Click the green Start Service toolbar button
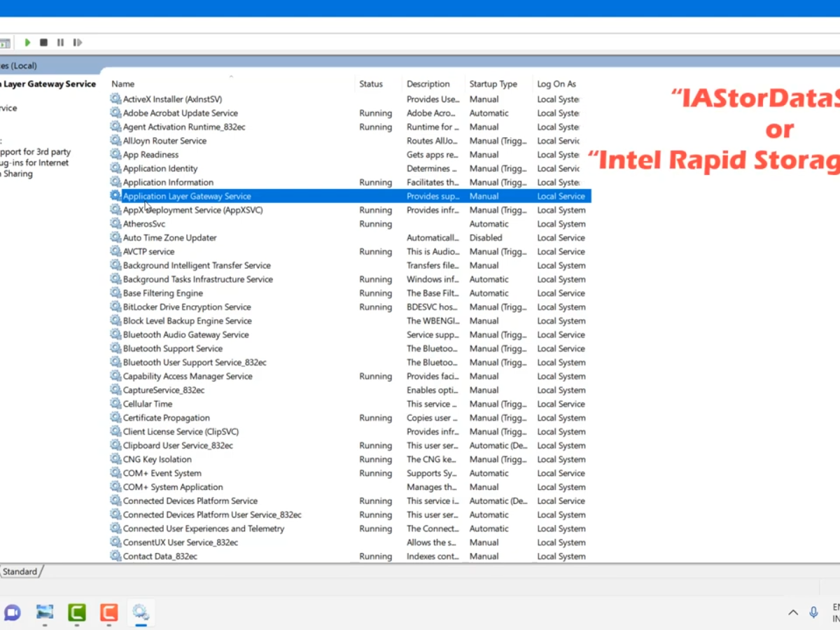This screenshot has width=840, height=630. click(x=27, y=43)
